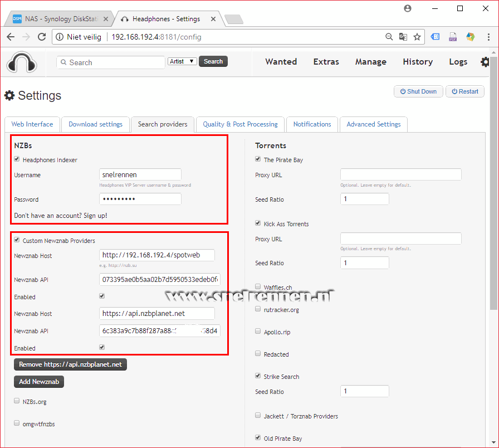The height and width of the screenshot is (448, 499).
Task: Click the Headphones logo icon
Action: pos(22,62)
